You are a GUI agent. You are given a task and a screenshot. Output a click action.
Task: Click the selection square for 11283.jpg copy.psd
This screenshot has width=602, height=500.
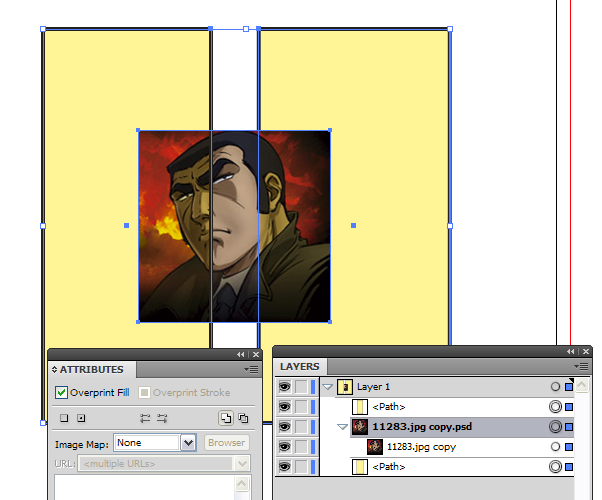[569, 427]
